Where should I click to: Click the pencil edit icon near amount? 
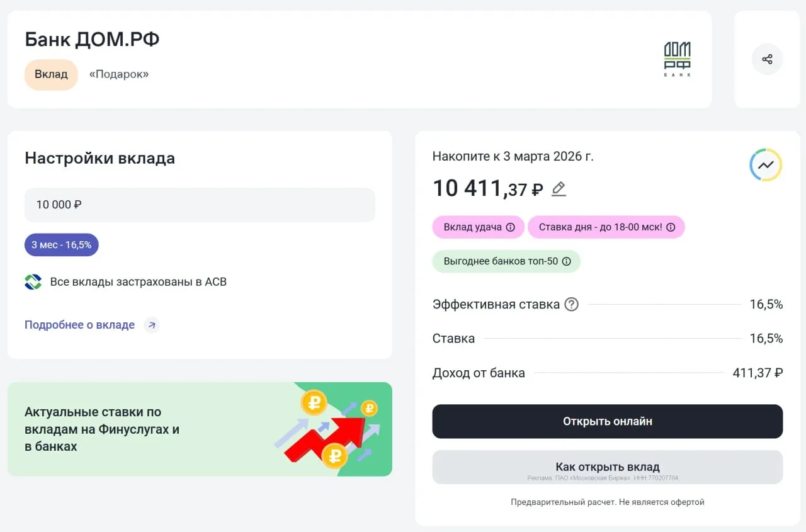pyautogui.click(x=559, y=189)
